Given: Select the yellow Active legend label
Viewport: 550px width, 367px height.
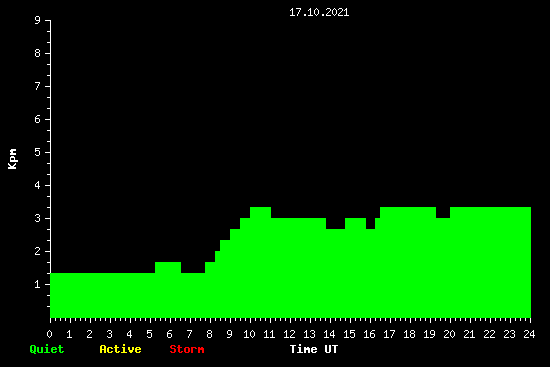Looking at the screenshot, I should (x=120, y=349).
